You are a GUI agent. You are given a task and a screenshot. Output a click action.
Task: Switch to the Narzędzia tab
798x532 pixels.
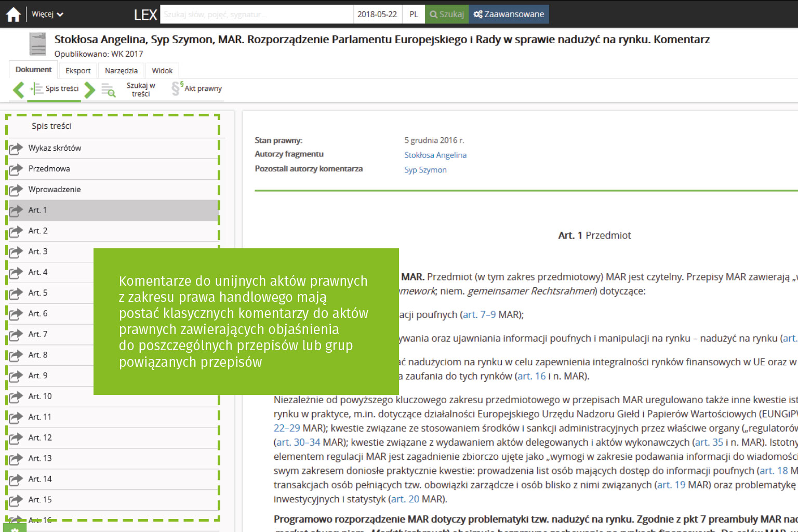click(x=121, y=71)
